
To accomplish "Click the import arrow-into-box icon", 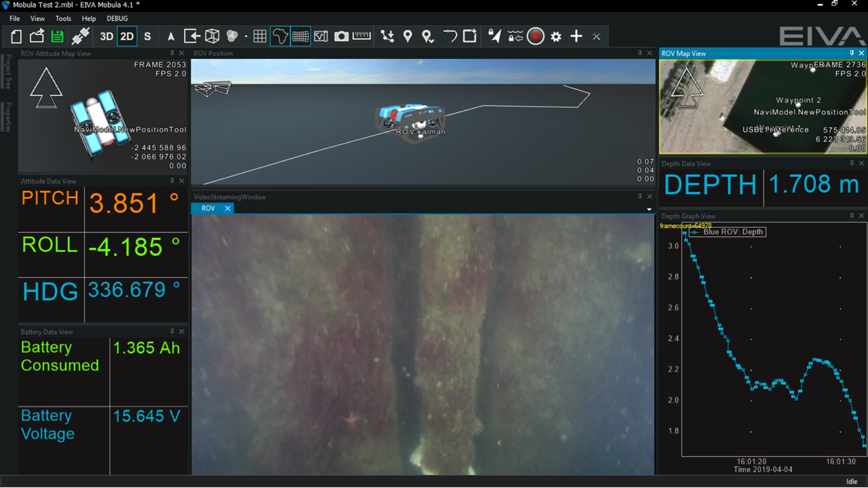I will [192, 37].
